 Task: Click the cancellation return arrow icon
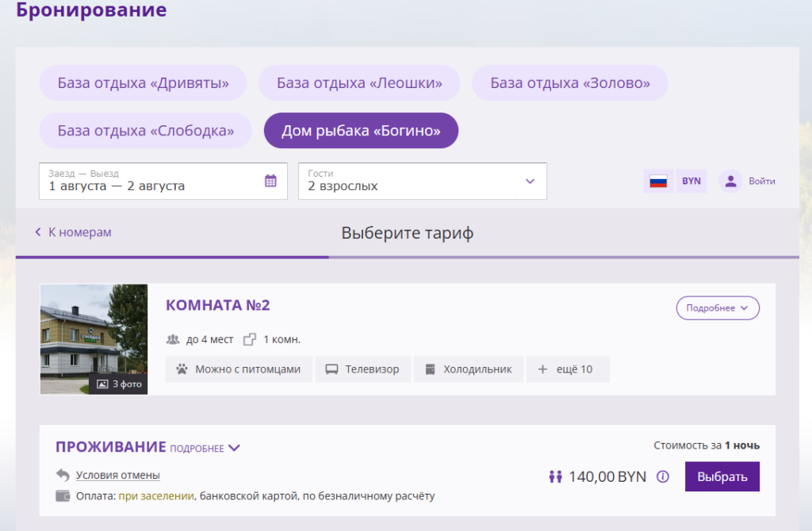click(x=63, y=475)
